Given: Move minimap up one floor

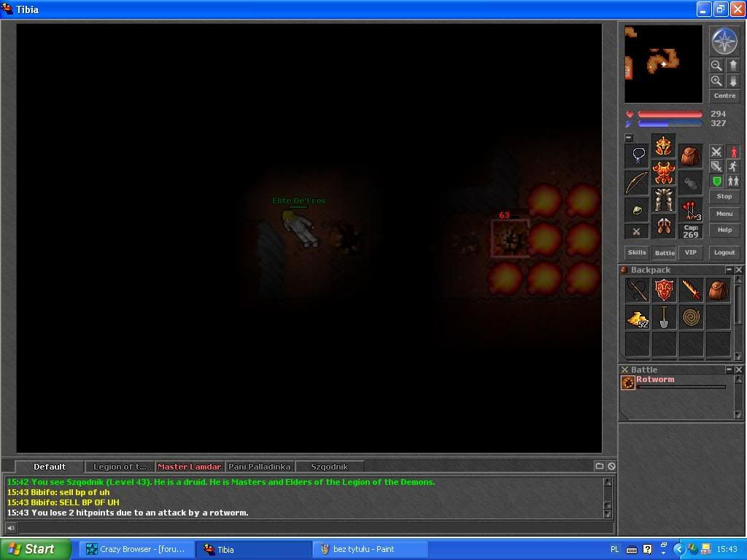Looking at the screenshot, I should click(732, 65).
